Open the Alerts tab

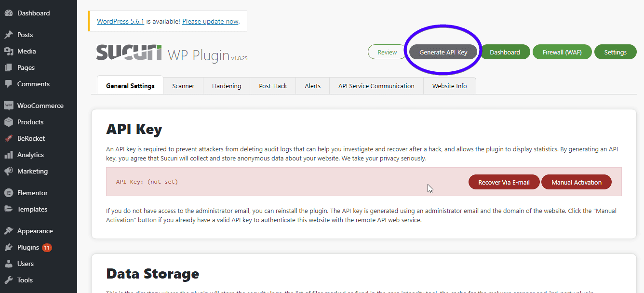(313, 86)
